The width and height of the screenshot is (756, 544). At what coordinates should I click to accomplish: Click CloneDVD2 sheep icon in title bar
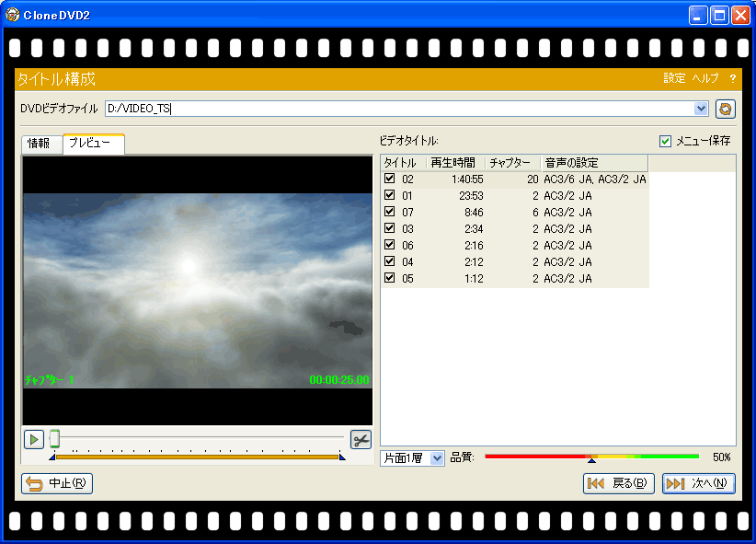click(x=12, y=15)
